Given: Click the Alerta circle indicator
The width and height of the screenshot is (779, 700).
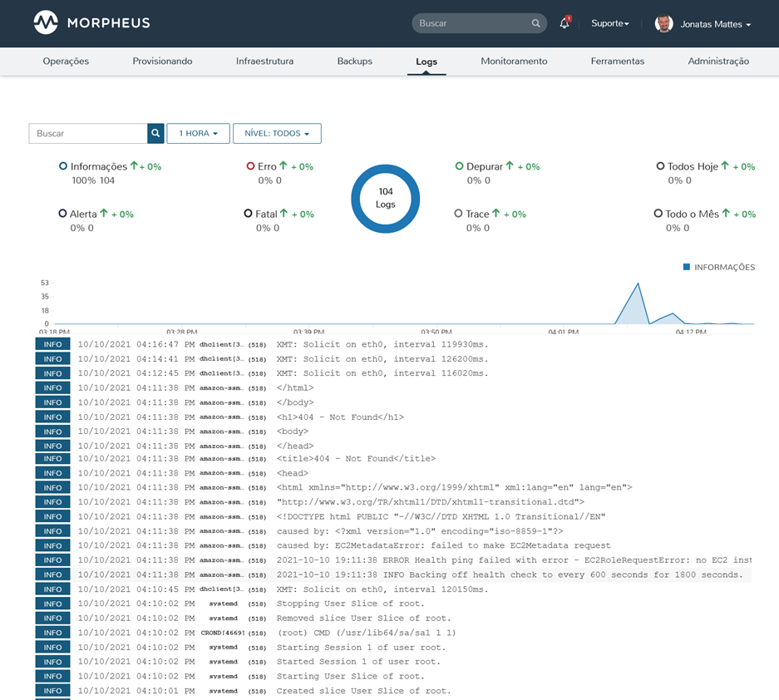Looking at the screenshot, I should point(62,213).
